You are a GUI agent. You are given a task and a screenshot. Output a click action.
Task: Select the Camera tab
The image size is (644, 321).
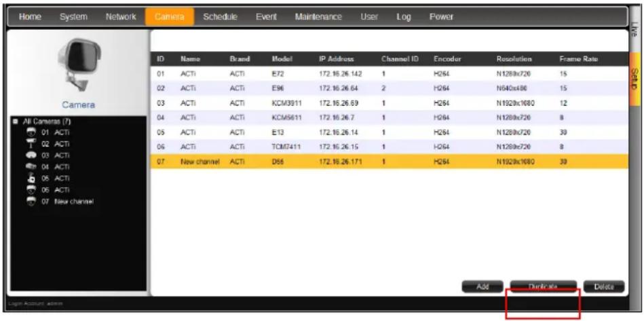[x=170, y=17]
